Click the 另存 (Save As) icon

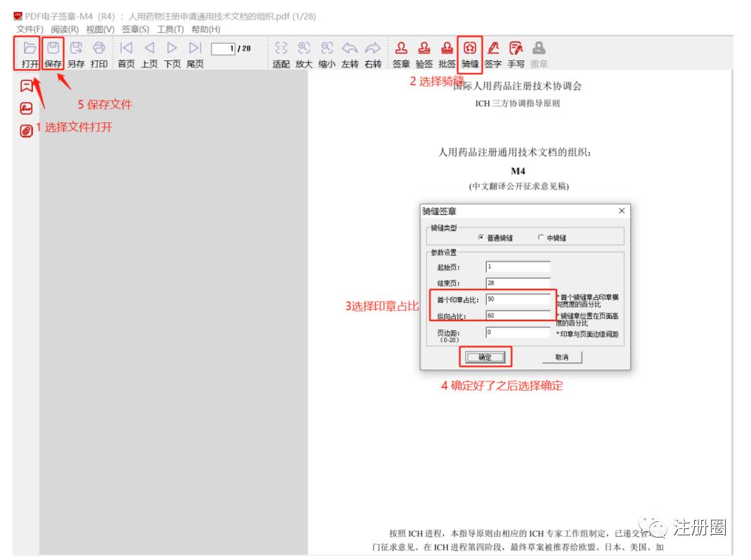(x=76, y=48)
